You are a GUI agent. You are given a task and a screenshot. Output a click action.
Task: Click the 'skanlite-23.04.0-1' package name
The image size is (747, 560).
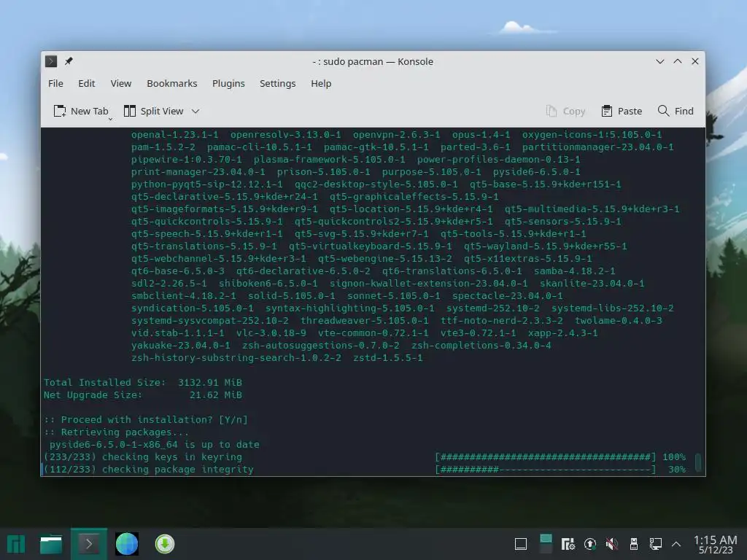(x=592, y=284)
